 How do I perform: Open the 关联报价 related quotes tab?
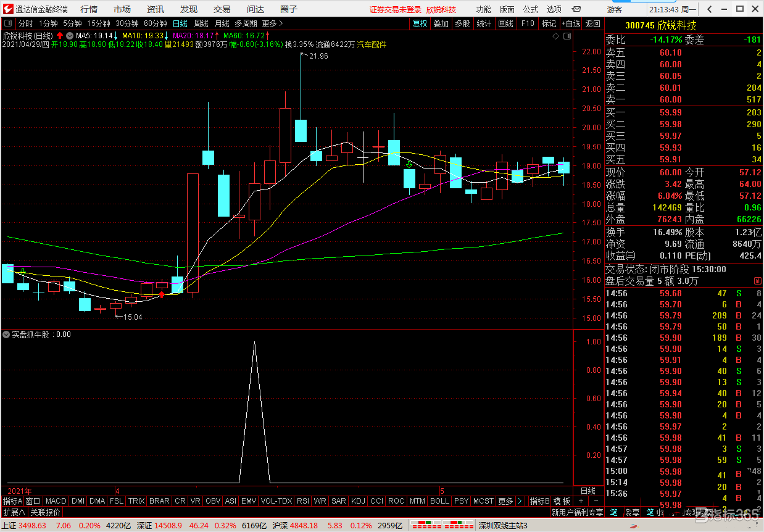pos(46,512)
